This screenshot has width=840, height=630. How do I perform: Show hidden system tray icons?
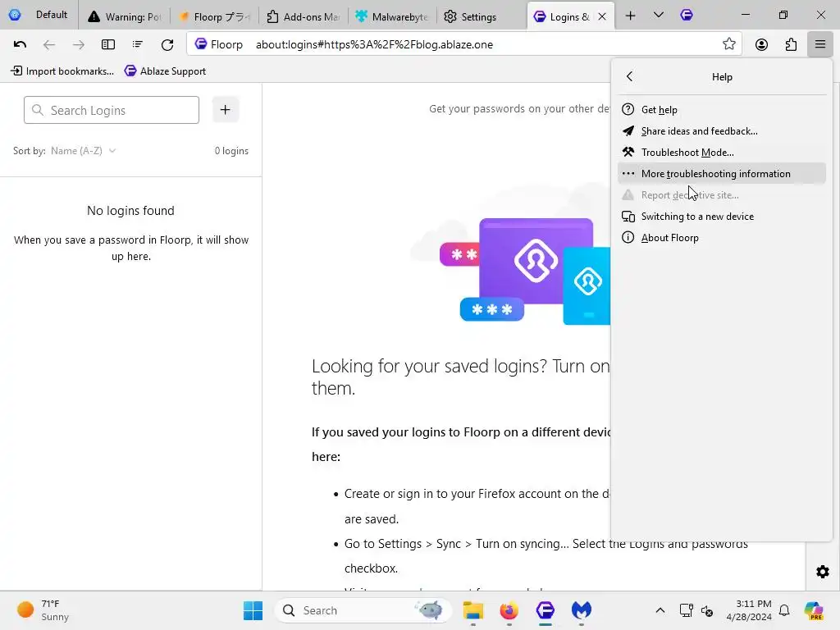[660, 610]
